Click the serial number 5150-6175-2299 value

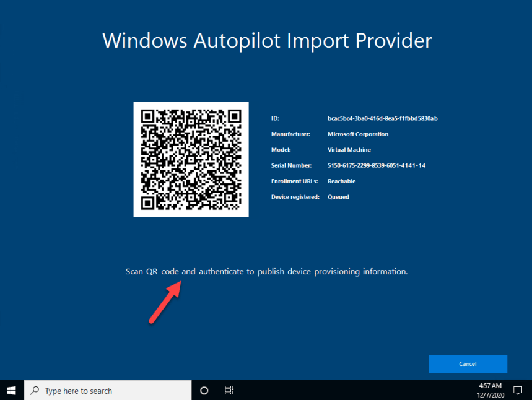click(x=377, y=165)
